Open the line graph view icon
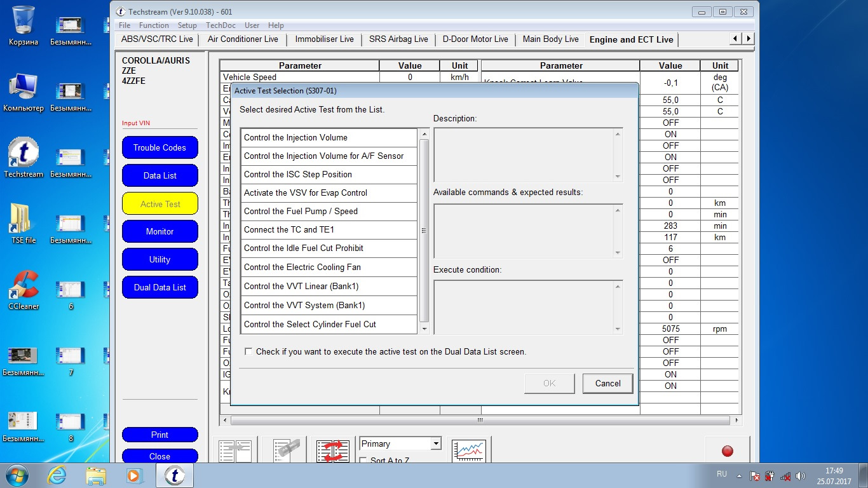The image size is (868, 488). click(469, 451)
